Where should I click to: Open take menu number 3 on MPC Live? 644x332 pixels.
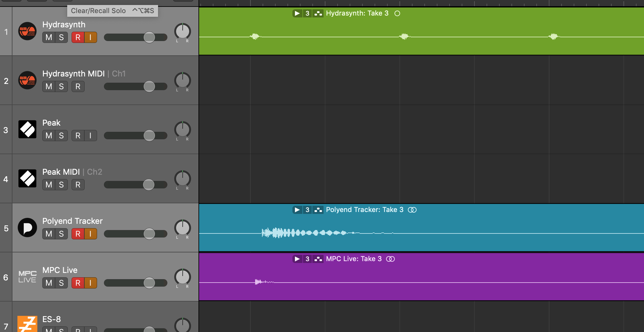tap(307, 259)
